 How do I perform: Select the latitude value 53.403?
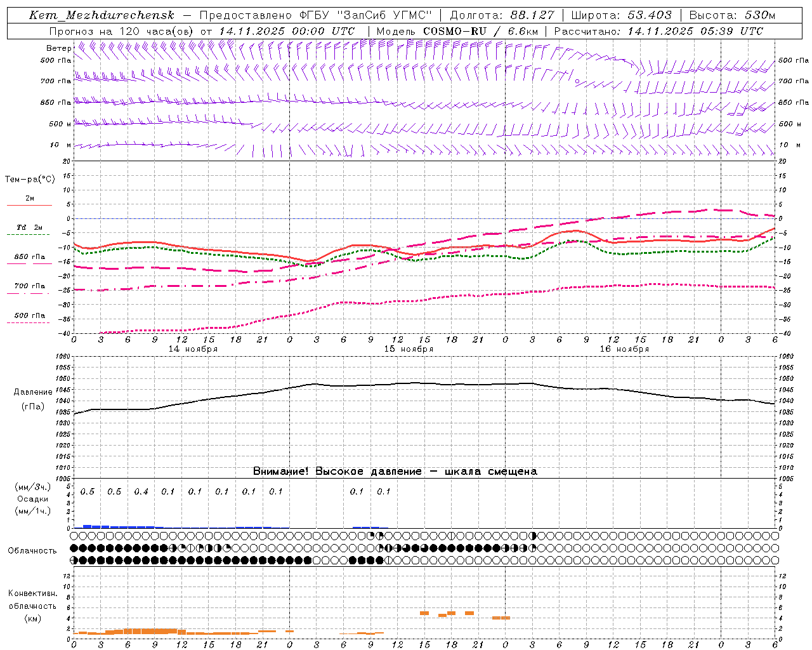pyautogui.click(x=650, y=15)
